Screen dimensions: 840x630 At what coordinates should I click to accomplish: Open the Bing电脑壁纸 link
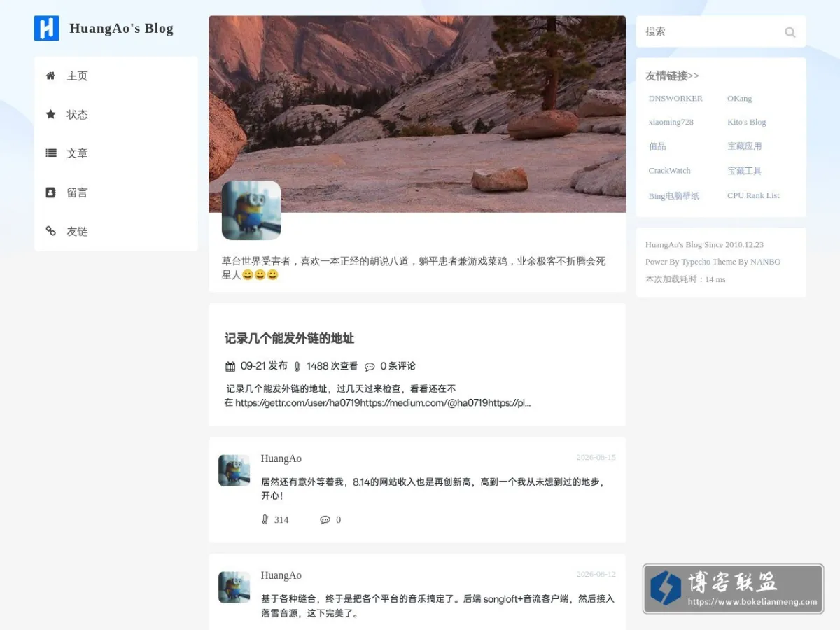click(x=673, y=196)
